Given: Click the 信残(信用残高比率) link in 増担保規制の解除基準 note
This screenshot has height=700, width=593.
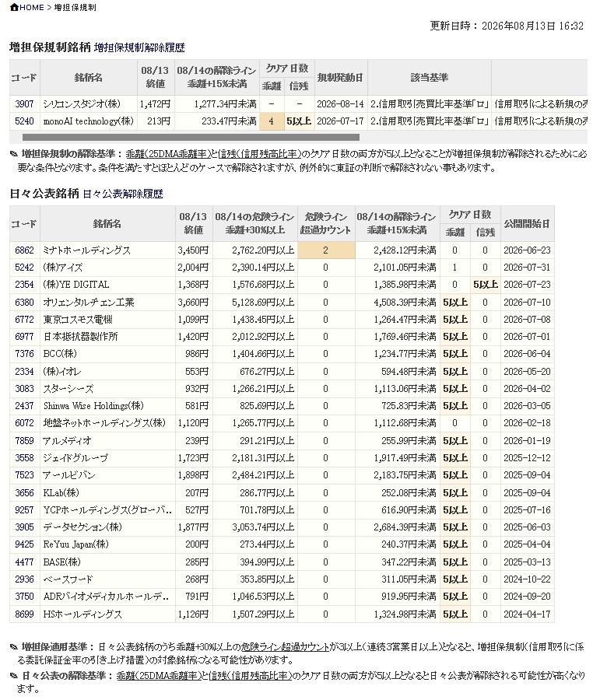Looking at the screenshot, I should tap(258, 155).
